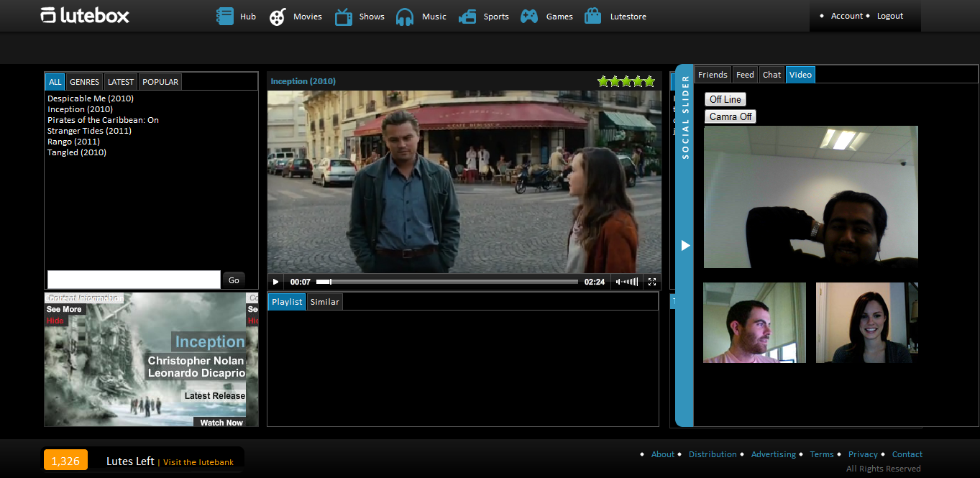This screenshot has height=478, width=980.
Task: Rate the movie with the star rating
Action: pyautogui.click(x=626, y=81)
